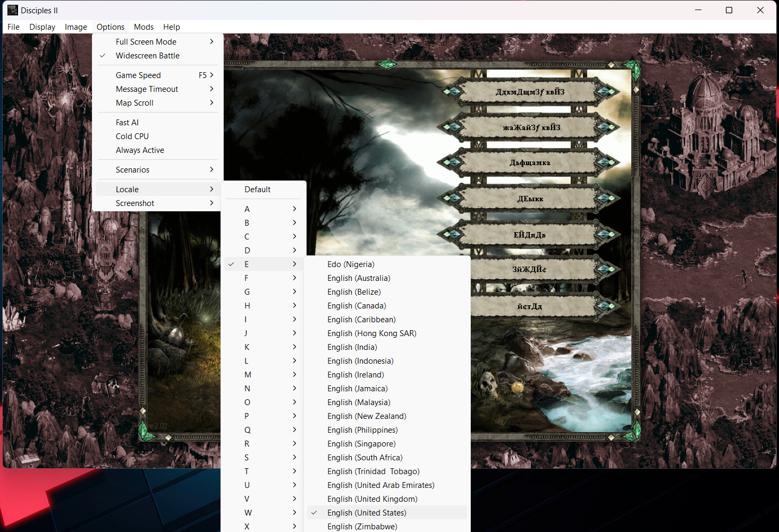Screen dimensions: 779x532
Task: Open the Image menu
Action: (76, 27)
